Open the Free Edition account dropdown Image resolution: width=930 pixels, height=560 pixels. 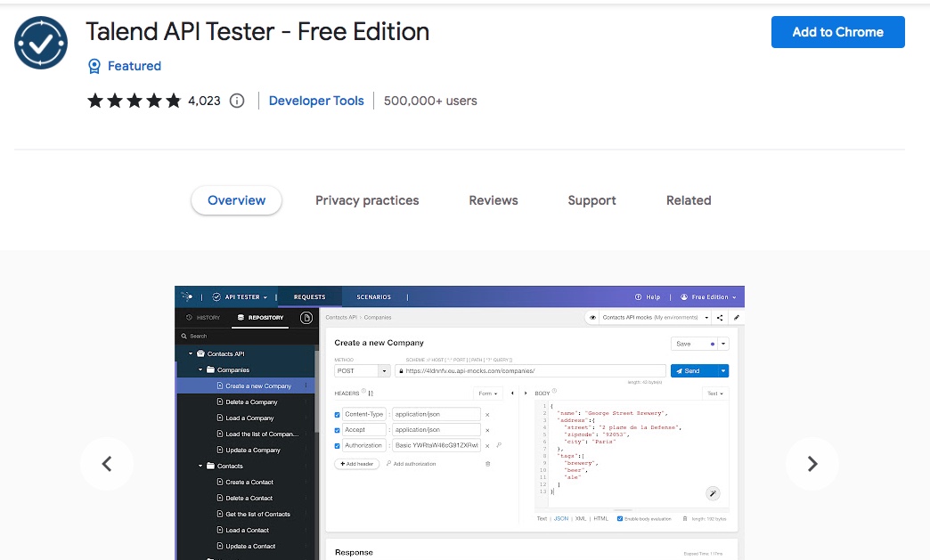coord(708,296)
